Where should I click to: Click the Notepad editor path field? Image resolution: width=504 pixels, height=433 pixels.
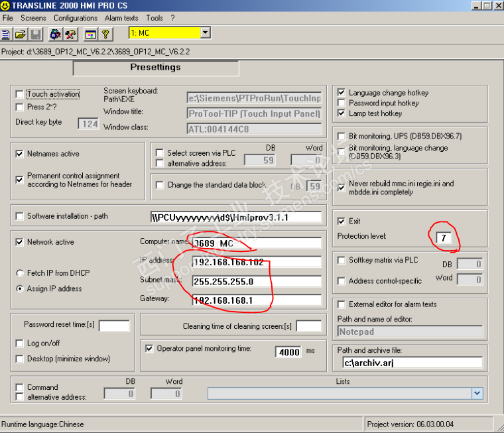pyautogui.click(x=410, y=332)
